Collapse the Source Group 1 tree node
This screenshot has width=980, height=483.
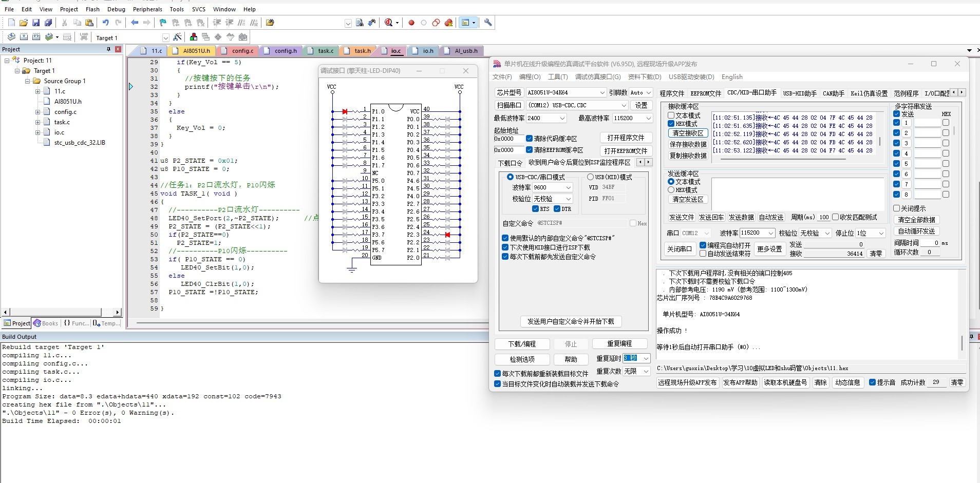pyautogui.click(x=28, y=81)
